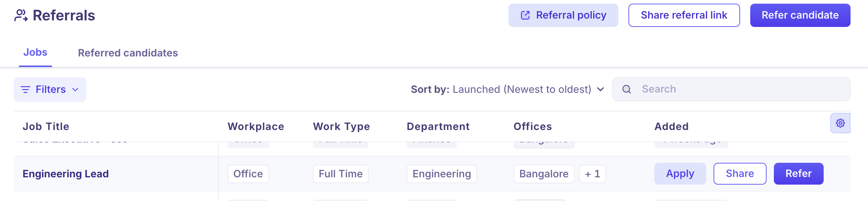Image resolution: width=868 pixels, height=201 pixels.
Task: Switch to the Jobs tab
Action: pos(35,52)
